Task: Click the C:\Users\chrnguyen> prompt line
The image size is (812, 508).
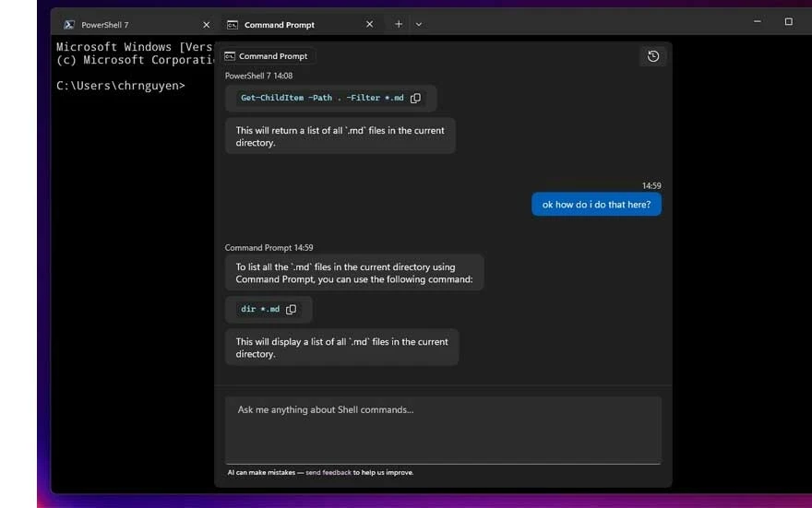Action: point(121,86)
